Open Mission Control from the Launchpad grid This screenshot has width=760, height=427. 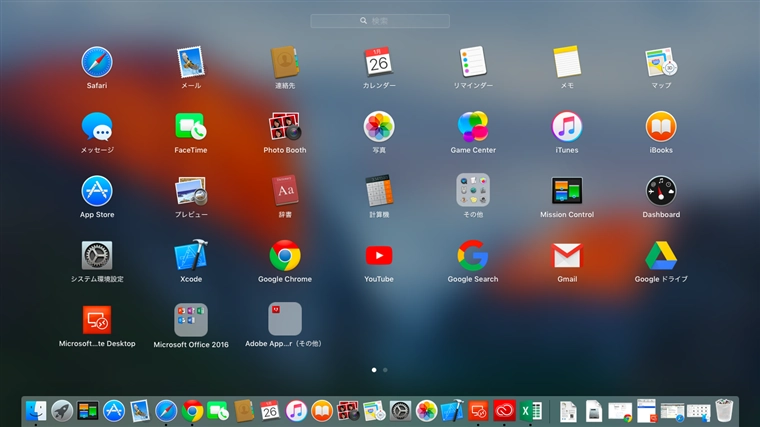pos(567,191)
